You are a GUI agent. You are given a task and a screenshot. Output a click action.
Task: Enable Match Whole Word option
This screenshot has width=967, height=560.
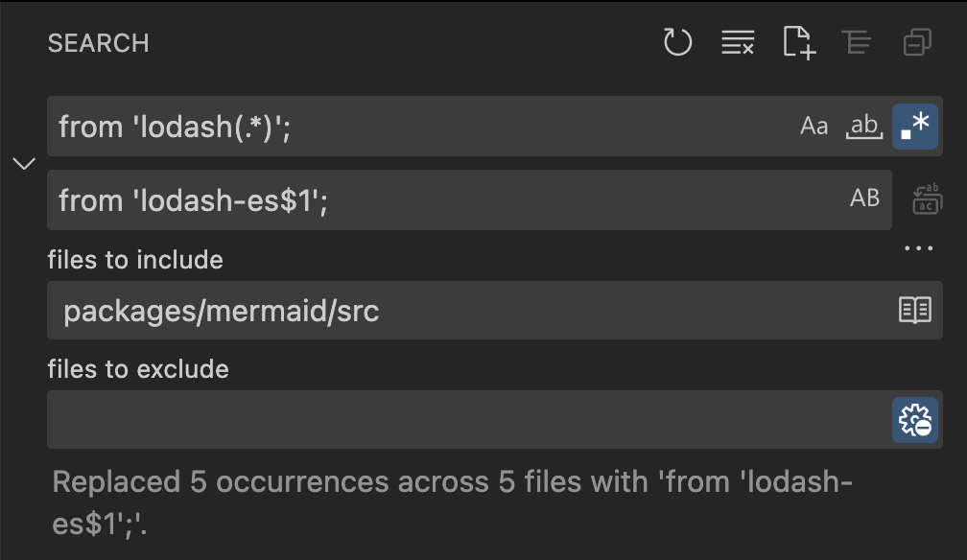(864, 126)
